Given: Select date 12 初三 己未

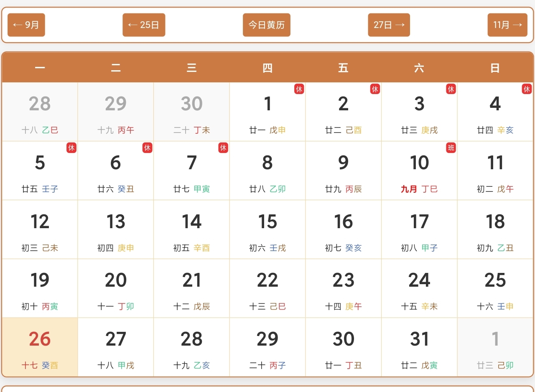Looking at the screenshot, I should coord(40,229).
